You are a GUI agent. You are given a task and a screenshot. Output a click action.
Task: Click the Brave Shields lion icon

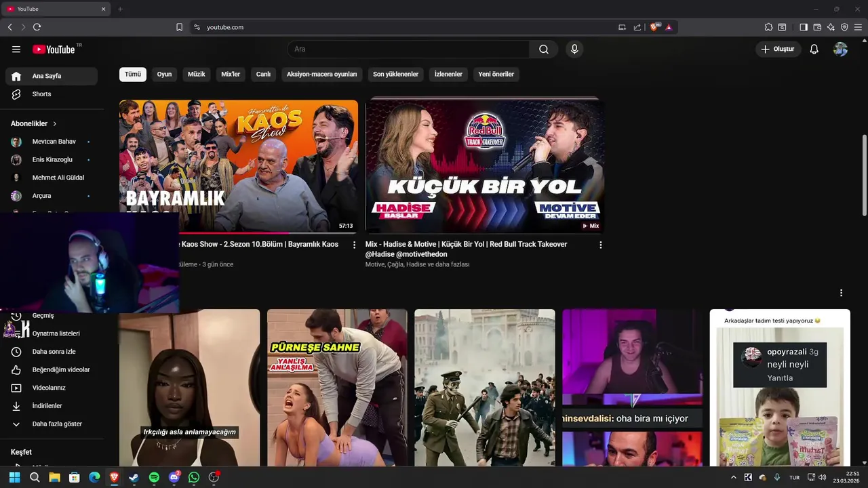(x=654, y=27)
